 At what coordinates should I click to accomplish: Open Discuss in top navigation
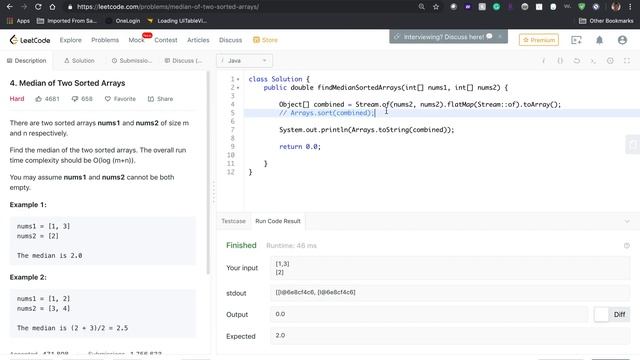[x=230, y=40]
